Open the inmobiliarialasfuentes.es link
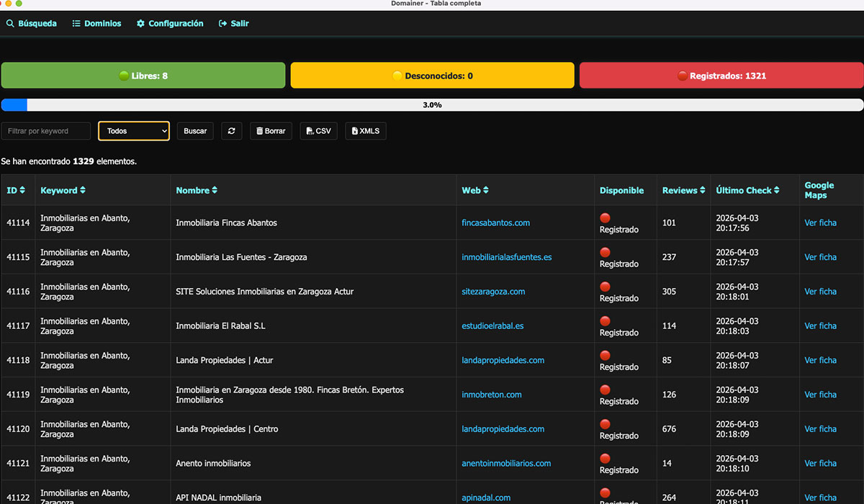 507,257
